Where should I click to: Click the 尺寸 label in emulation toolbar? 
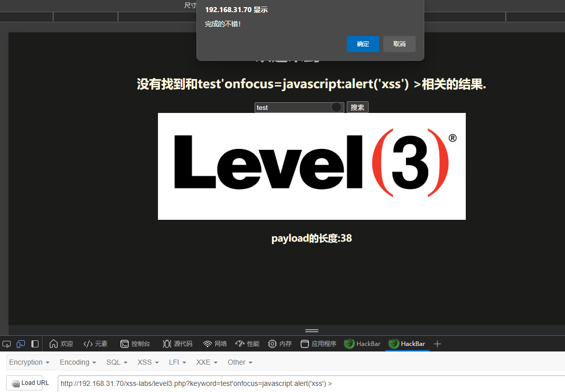[190, 5]
